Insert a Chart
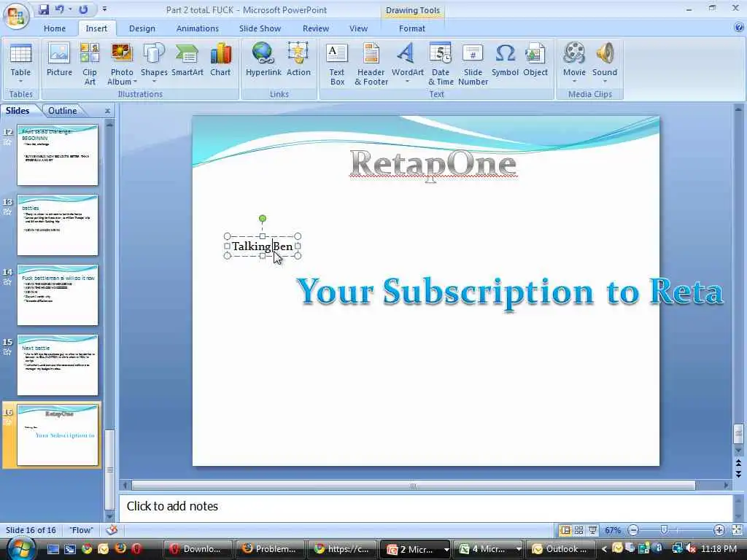The image size is (747, 560). (220, 60)
